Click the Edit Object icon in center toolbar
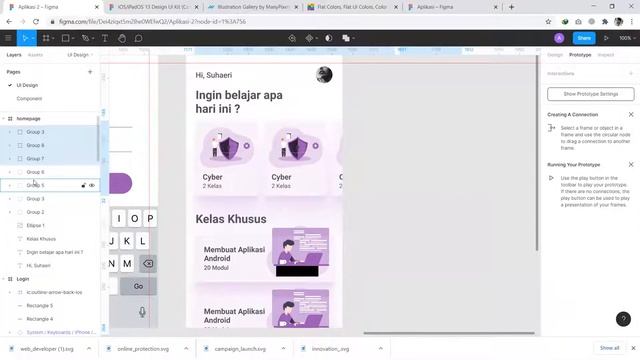The width and height of the screenshot is (640, 360). pos(292,38)
